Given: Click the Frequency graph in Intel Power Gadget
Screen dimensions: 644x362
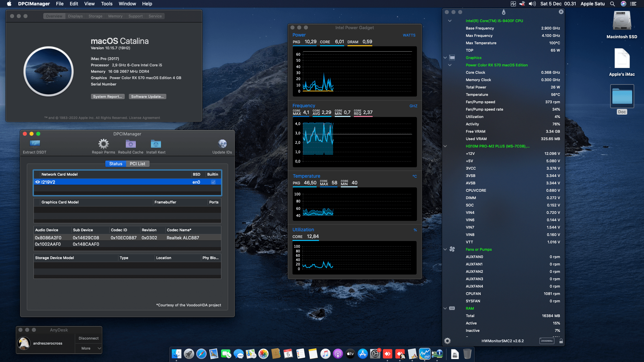Looking at the screenshot, I should point(355,142).
